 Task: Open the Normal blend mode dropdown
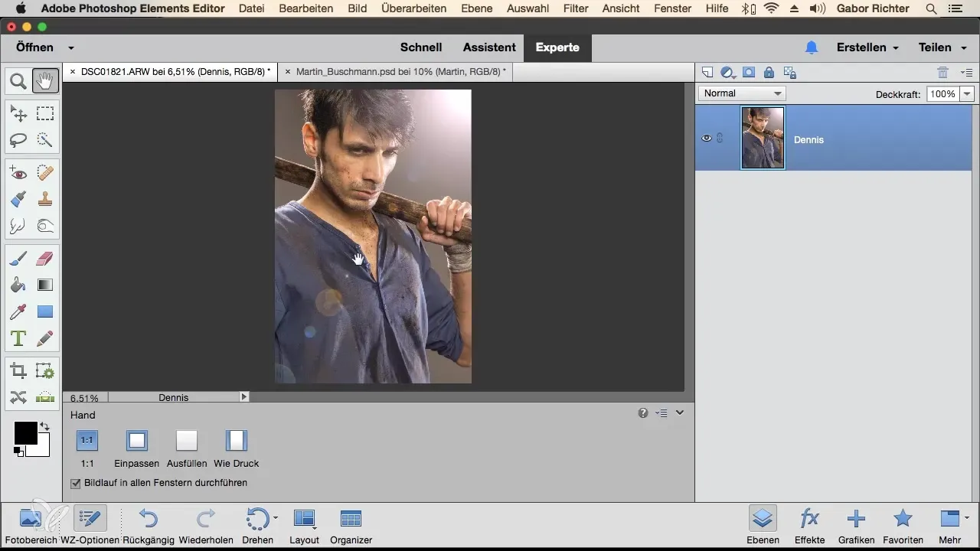[x=742, y=93]
